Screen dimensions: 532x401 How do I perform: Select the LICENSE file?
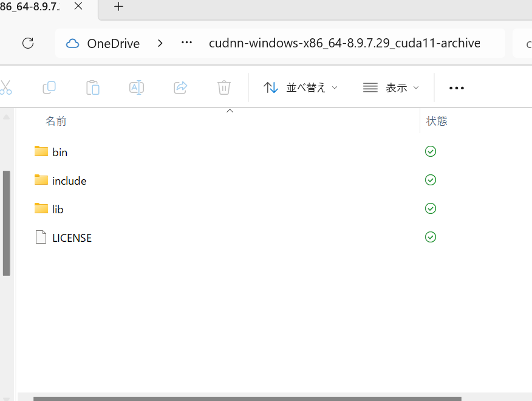(x=72, y=238)
